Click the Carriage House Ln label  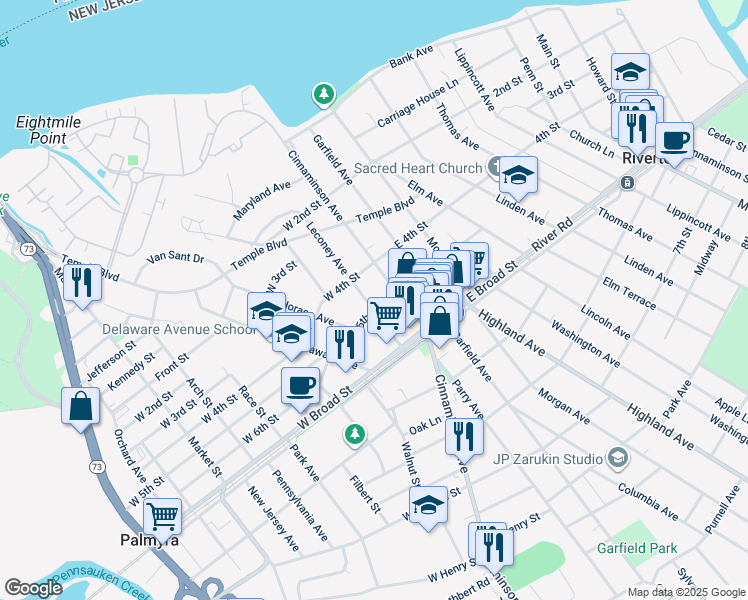pyautogui.click(x=418, y=103)
